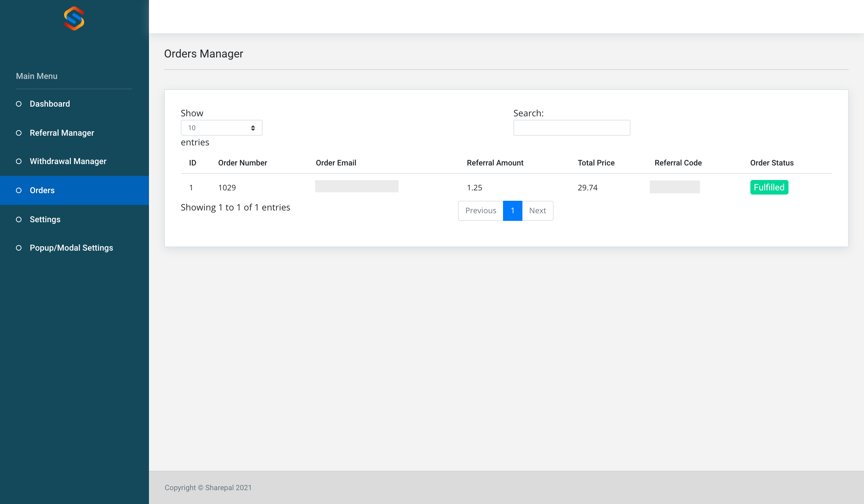Select page 1 in pagination
The width and height of the screenshot is (864, 504).
pos(512,210)
